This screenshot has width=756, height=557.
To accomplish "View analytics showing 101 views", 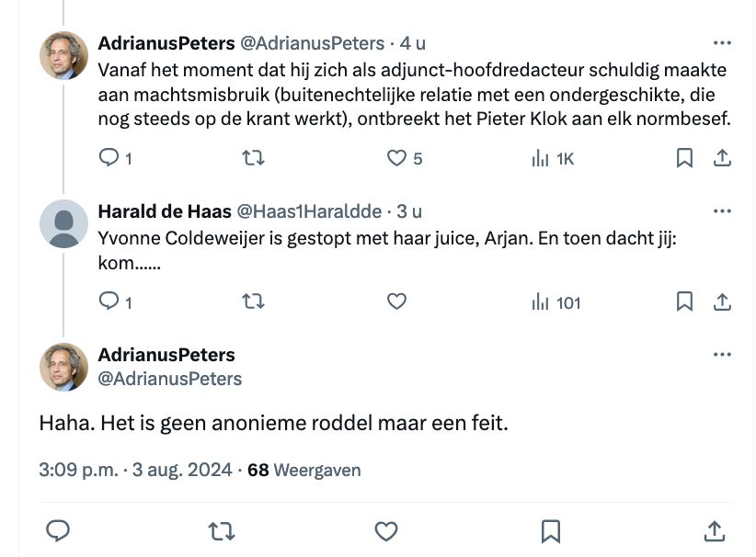I will click(x=541, y=301).
